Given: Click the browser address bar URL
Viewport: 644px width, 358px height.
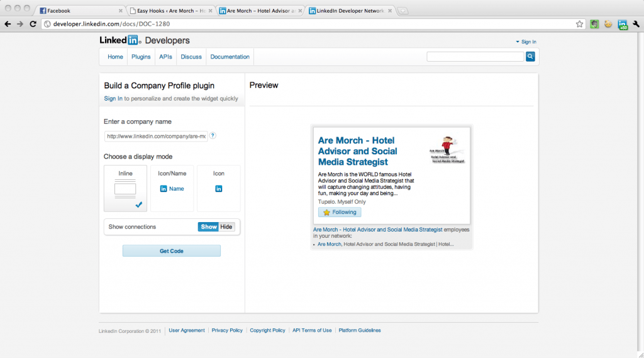Looking at the screenshot, I should point(111,24).
